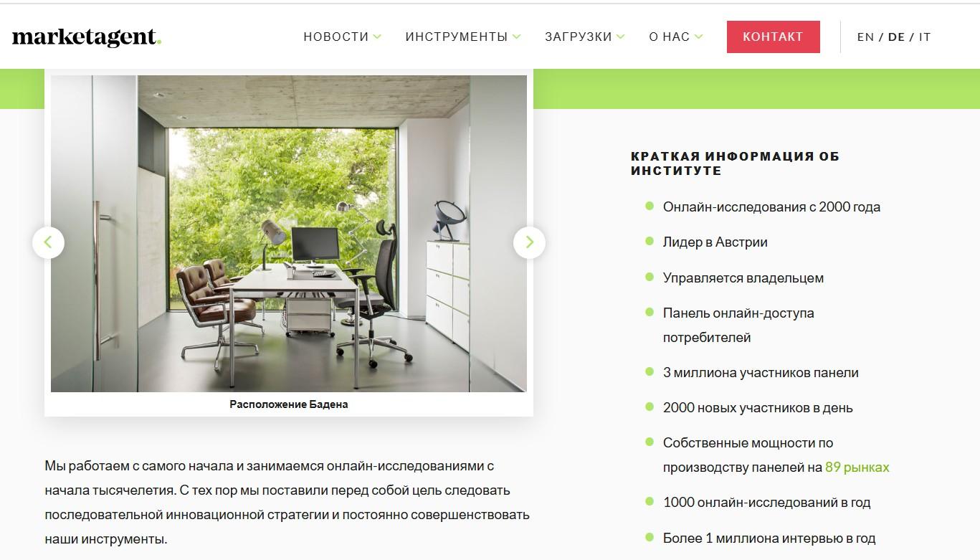Switch language to EN
Image resolution: width=980 pixels, height=560 pixels.
(865, 37)
